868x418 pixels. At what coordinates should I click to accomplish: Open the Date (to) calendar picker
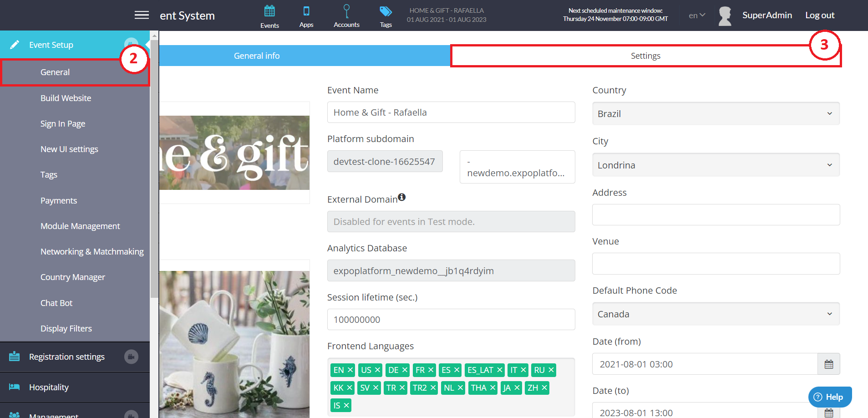point(828,412)
